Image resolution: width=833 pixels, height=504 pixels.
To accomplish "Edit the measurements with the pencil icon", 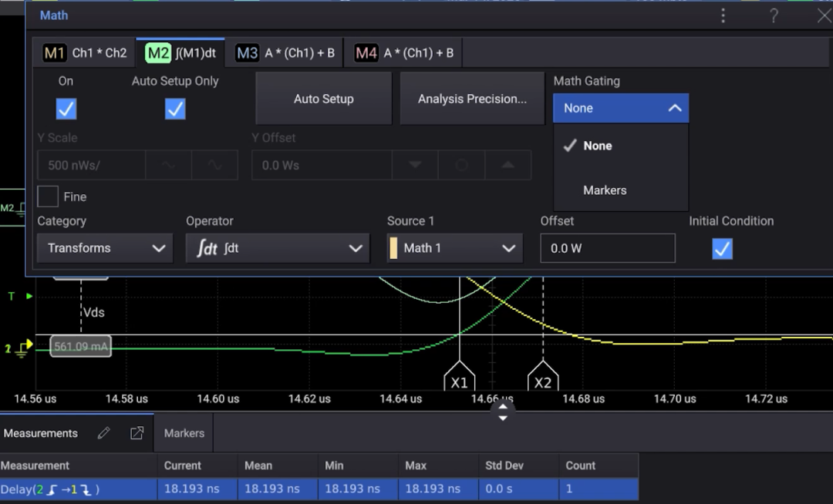I will point(103,433).
